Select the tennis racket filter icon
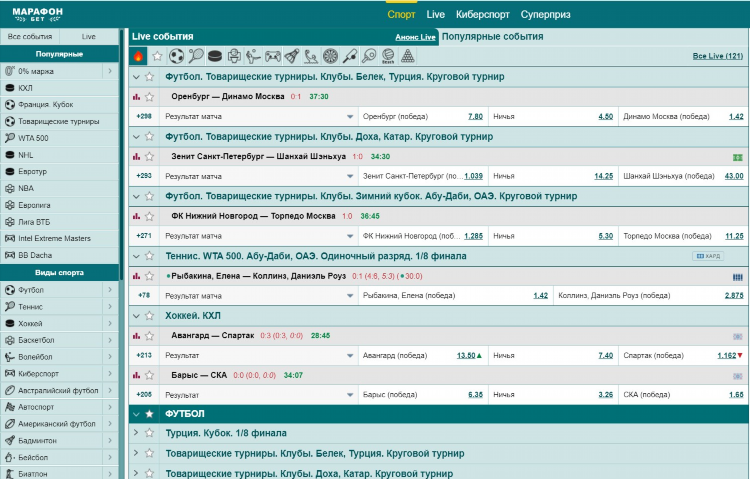 click(196, 56)
